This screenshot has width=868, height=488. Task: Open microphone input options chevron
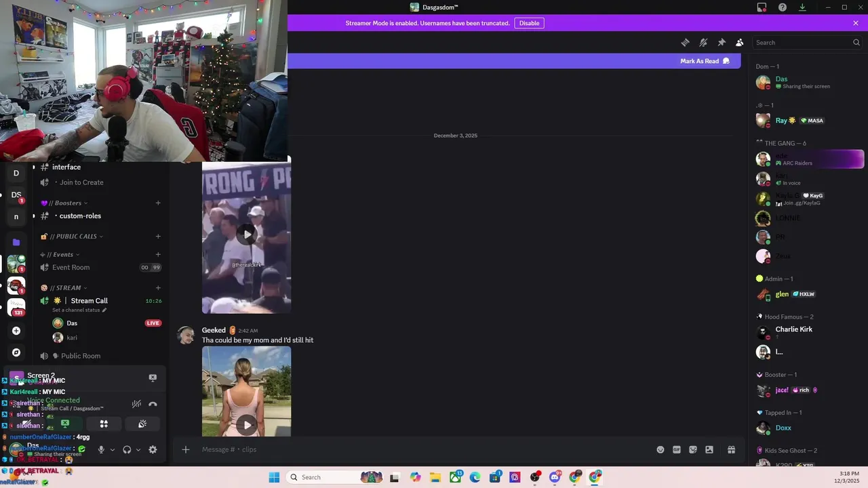[x=113, y=449]
